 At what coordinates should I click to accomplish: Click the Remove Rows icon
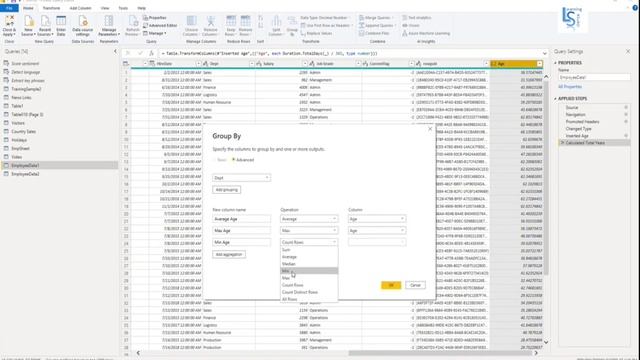pos(245,26)
